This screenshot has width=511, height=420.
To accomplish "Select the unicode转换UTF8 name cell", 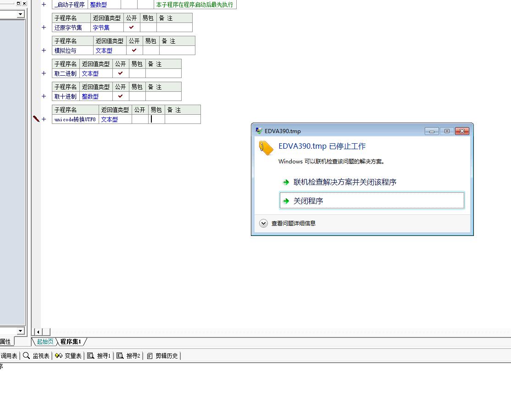I will coord(75,119).
